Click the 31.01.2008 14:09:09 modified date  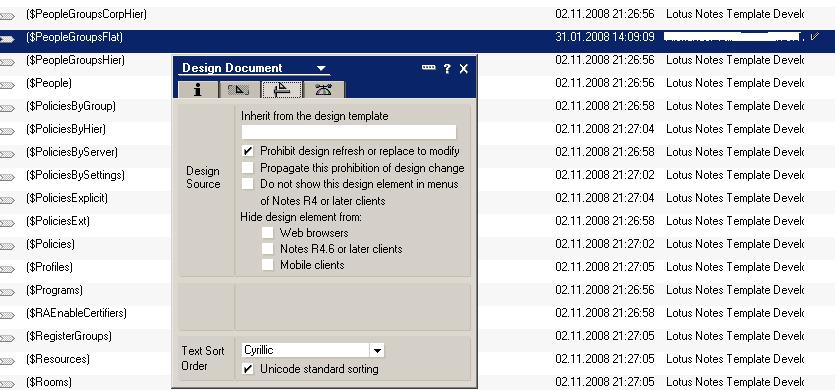coord(604,37)
